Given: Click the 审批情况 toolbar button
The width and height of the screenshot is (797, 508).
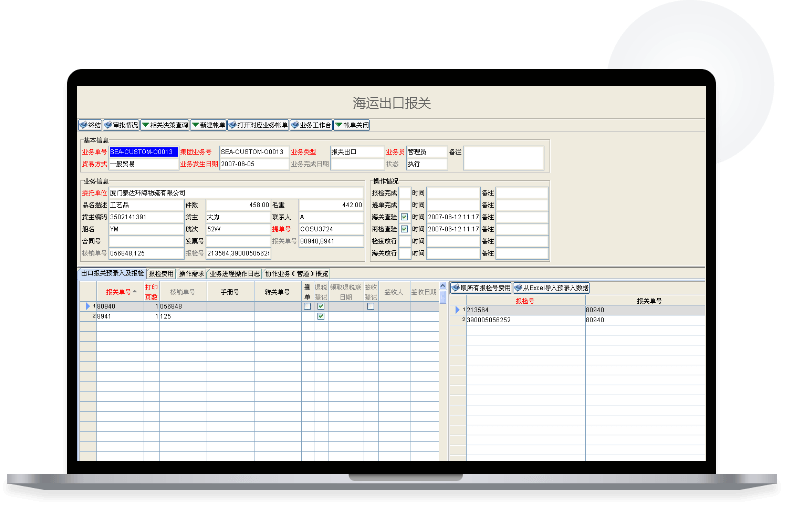Looking at the screenshot, I should [121, 125].
